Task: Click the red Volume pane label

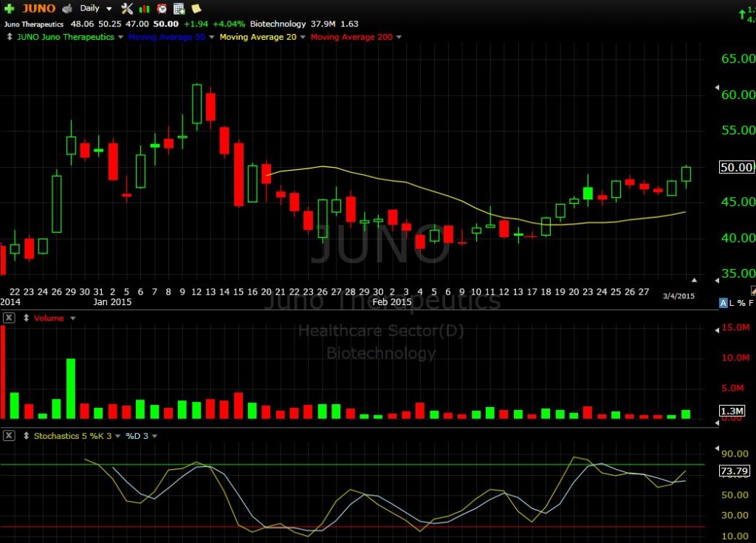Action: pos(49,318)
